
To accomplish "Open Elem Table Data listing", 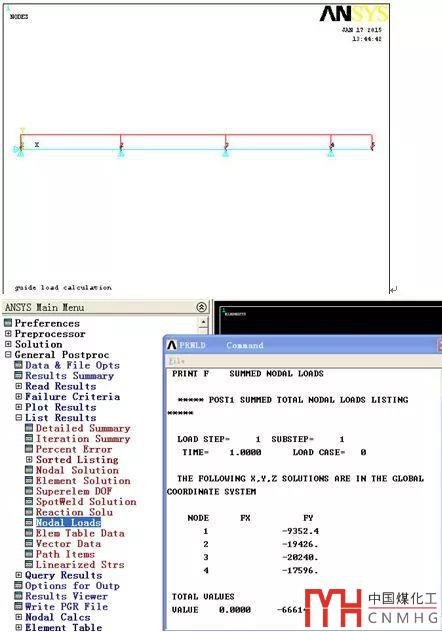I will tap(80, 533).
